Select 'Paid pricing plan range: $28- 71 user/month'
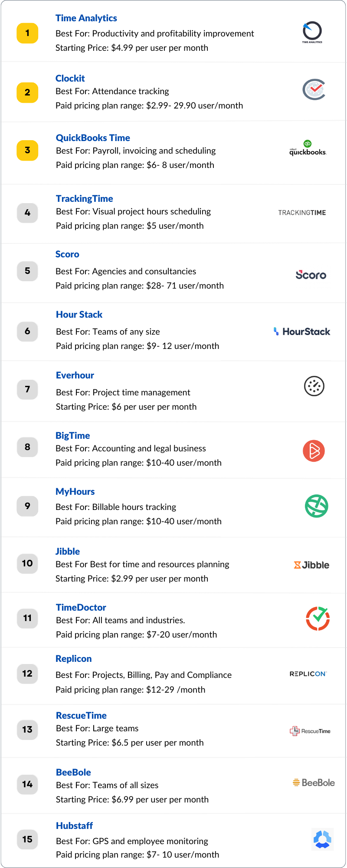 tap(140, 286)
